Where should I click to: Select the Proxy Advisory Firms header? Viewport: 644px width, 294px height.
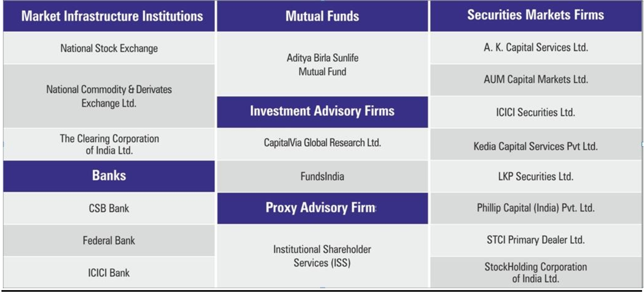pyautogui.click(x=321, y=208)
